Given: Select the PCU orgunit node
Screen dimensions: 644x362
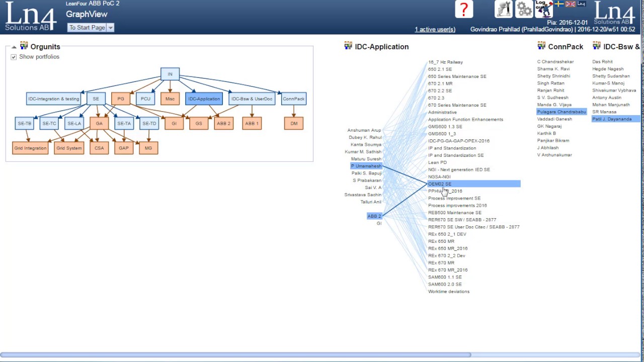Looking at the screenshot, I should pos(145,99).
